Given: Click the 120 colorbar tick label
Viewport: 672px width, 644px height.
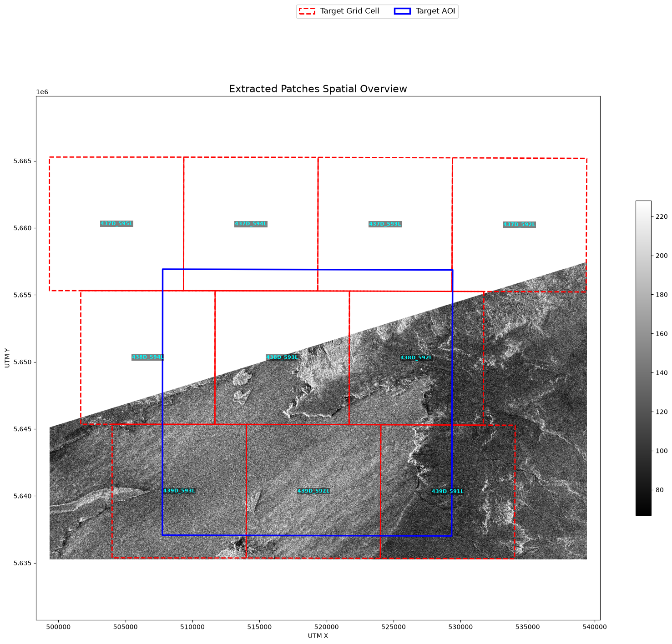Looking at the screenshot, I should (x=661, y=412).
